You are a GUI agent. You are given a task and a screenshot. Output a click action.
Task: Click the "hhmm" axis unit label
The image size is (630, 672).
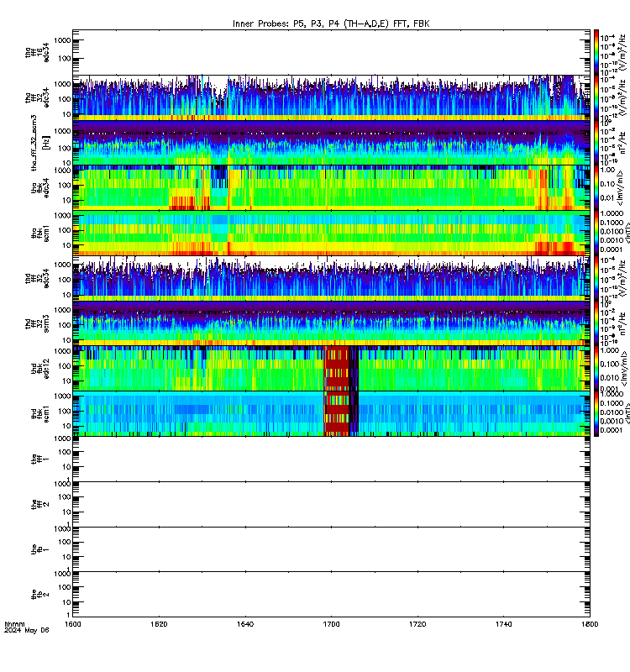(14, 624)
